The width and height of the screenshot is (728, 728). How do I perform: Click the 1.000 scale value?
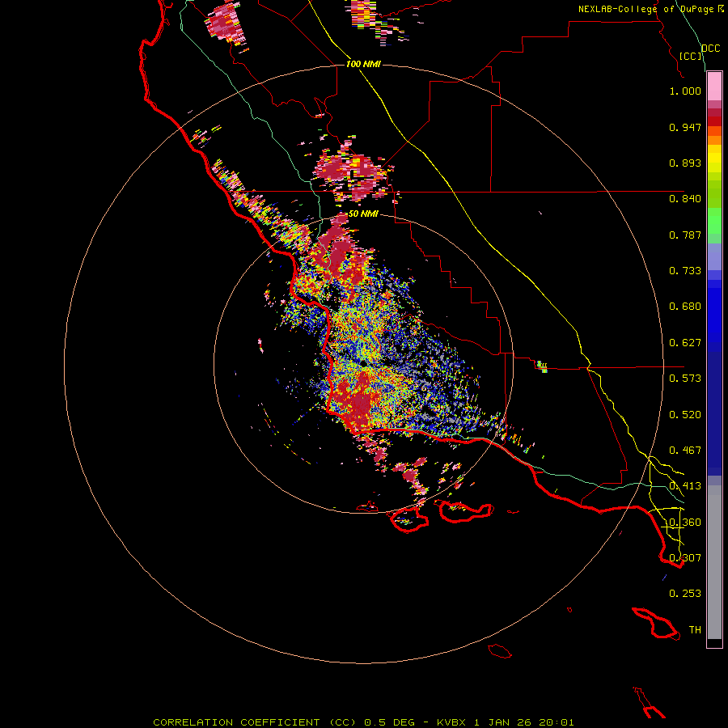(x=685, y=91)
